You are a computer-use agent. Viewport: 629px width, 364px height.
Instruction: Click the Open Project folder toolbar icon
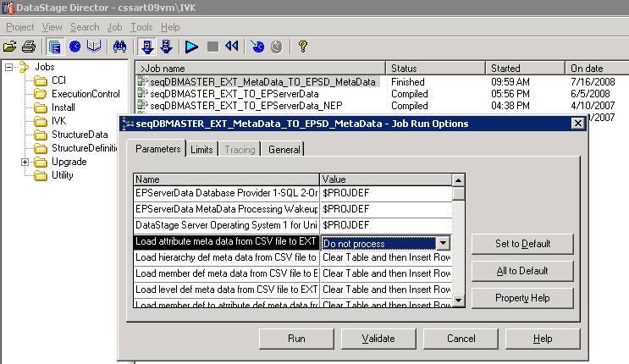(x=10, y=47)
